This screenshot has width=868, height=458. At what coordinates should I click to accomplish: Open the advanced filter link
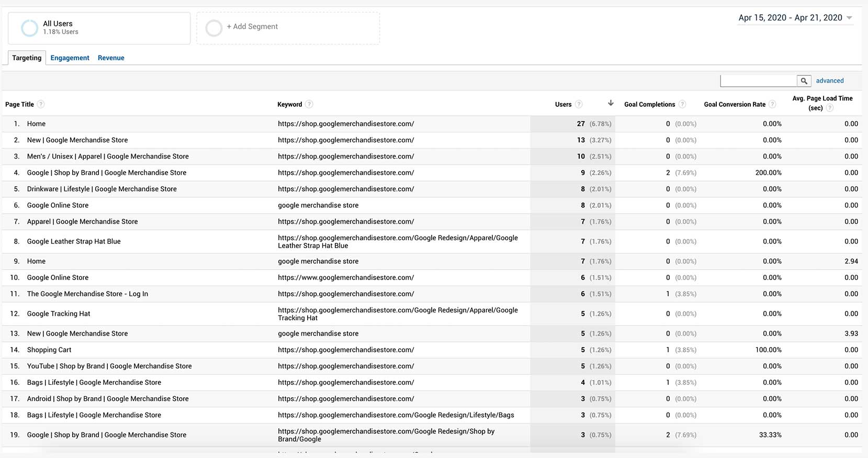click(x=830, y=81)
